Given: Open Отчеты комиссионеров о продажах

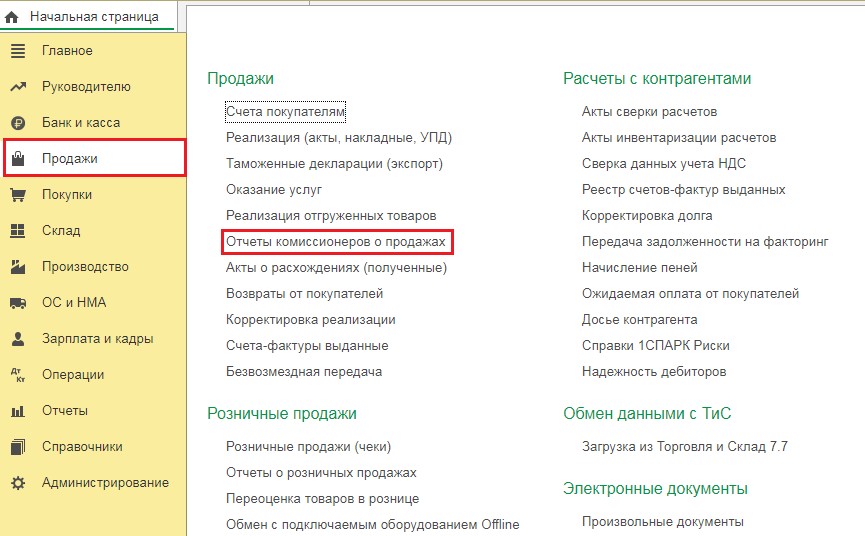Looking at the screenshot, I should coord(335,242).
